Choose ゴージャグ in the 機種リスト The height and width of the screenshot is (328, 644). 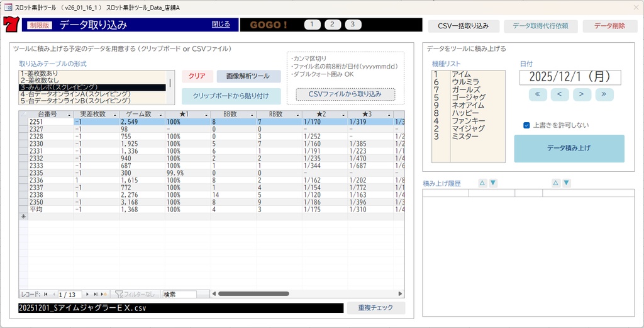pyautogui.click(x=468, y=98)
